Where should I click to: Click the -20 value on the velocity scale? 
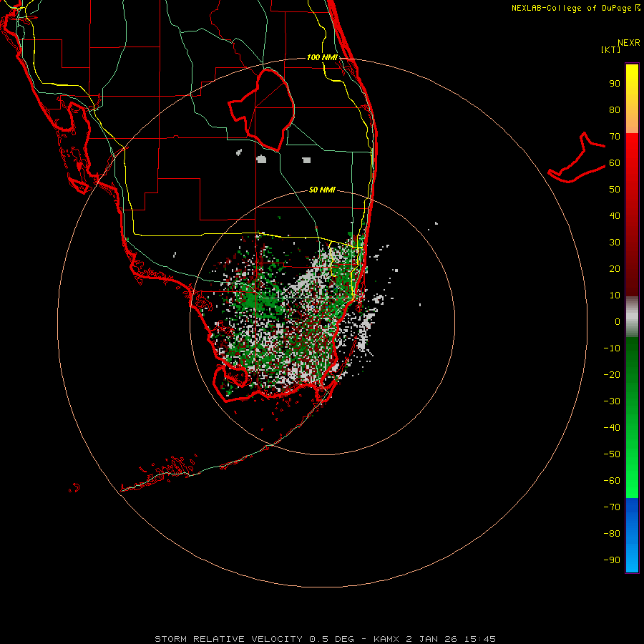(612, 375)
